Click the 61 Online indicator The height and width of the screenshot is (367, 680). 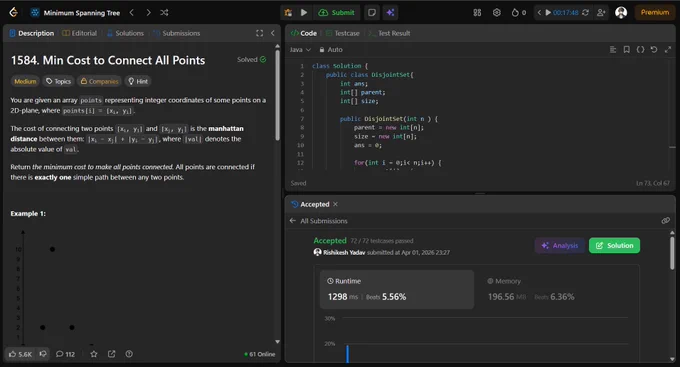259,354
